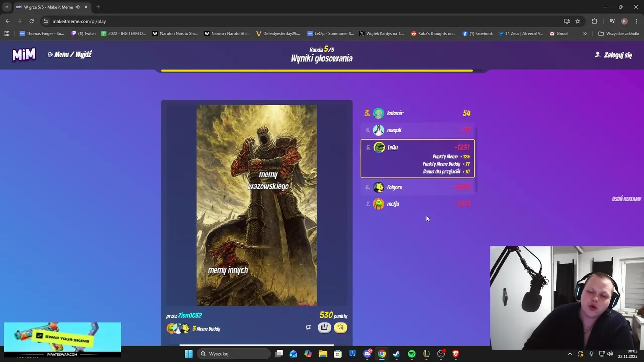Select the mefju leaderboard row
Image resolution: width=644 pixels, height=362 pixels.
click(418, 204)
